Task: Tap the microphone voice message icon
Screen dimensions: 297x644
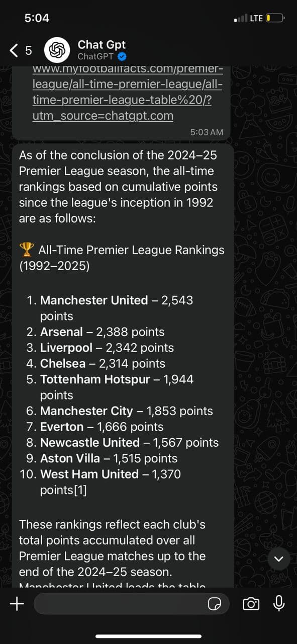Action: [279, 603]
